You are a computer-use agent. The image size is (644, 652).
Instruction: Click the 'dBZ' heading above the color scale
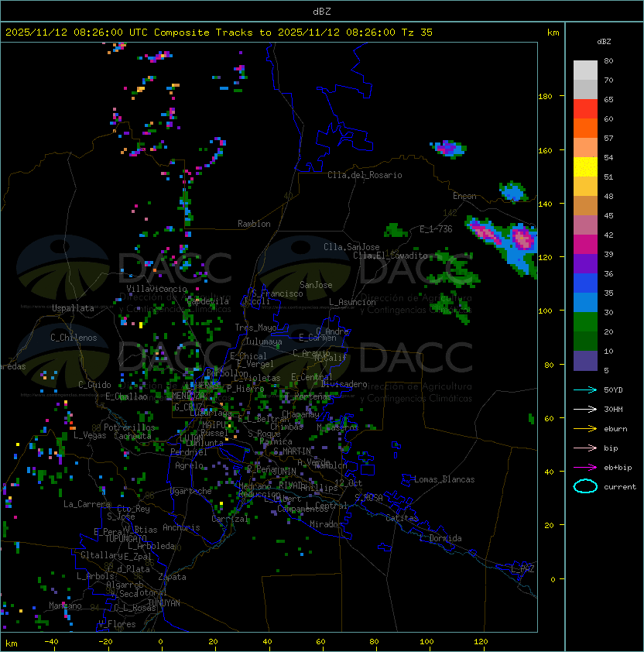coord(604,42)
